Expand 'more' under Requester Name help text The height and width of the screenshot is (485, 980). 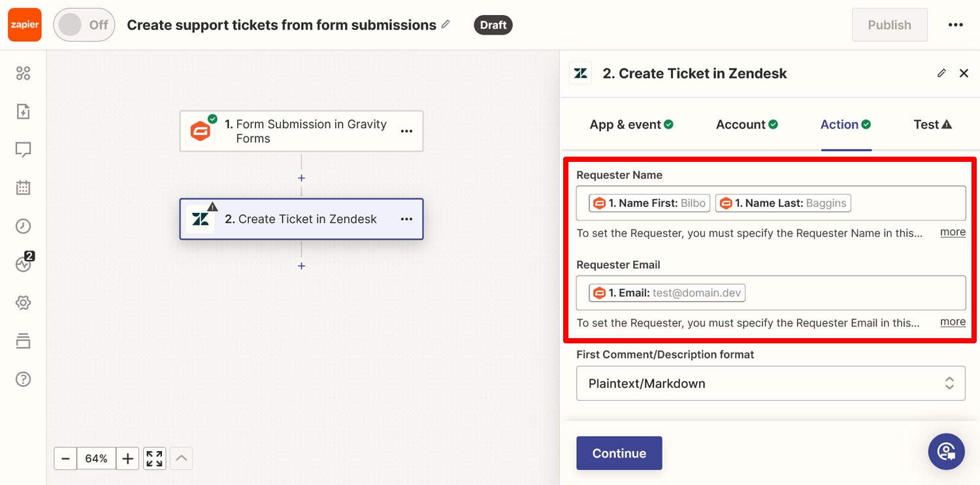point(953,232)
